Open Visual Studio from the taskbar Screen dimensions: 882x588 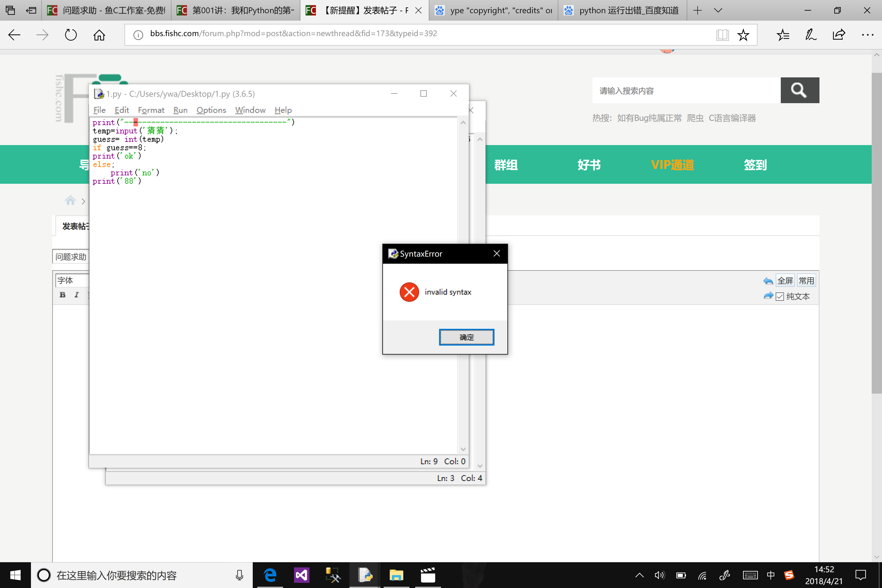(301, 575)
